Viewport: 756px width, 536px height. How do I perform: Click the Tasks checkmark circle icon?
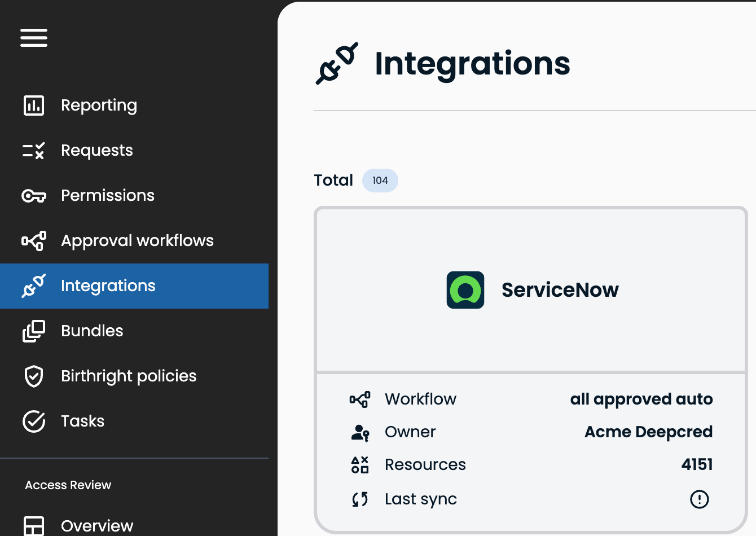point(34,421)
